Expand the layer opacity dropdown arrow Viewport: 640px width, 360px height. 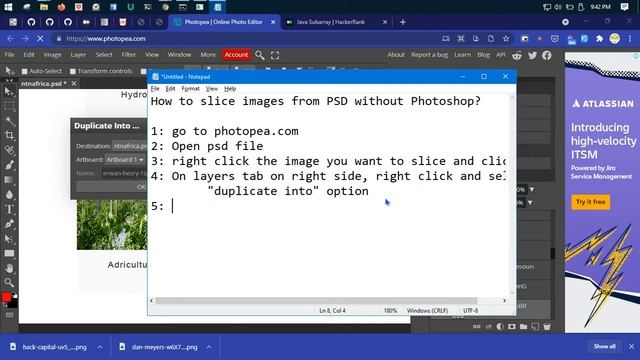pos(532,189)
